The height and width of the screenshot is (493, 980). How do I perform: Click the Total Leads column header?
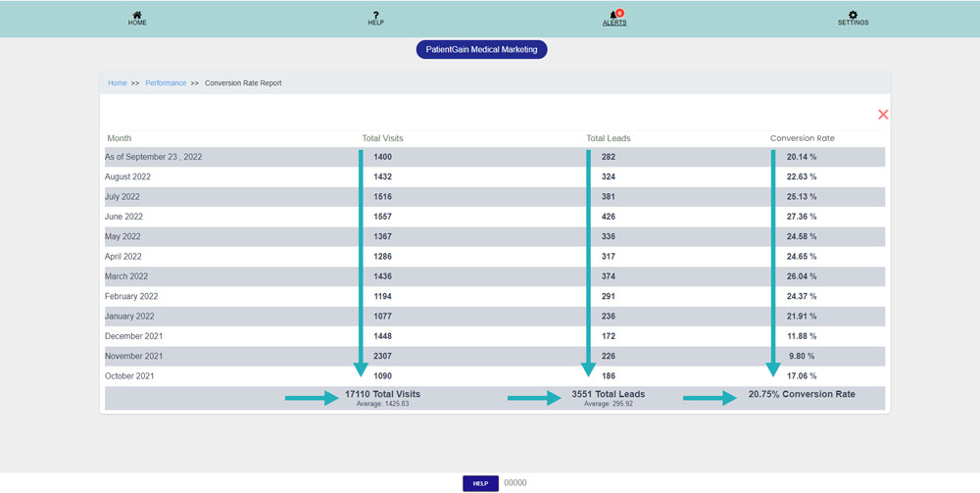click(609, 138)
